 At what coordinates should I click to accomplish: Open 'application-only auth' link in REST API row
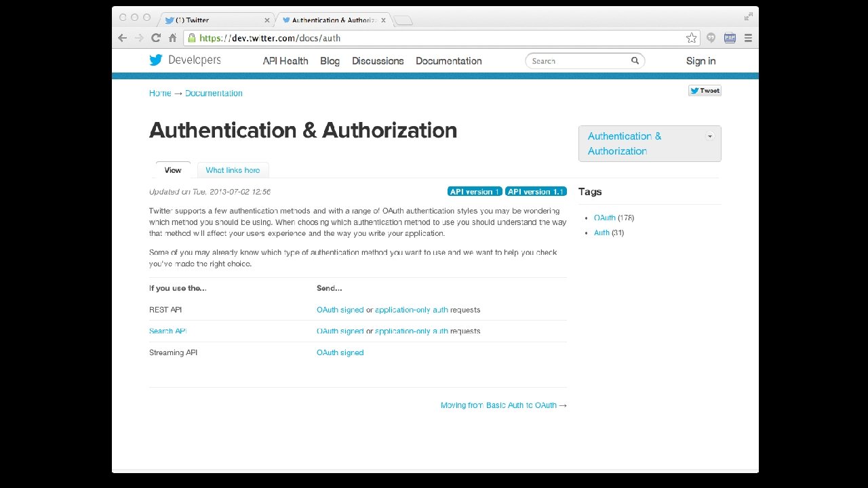pos(412,310)
